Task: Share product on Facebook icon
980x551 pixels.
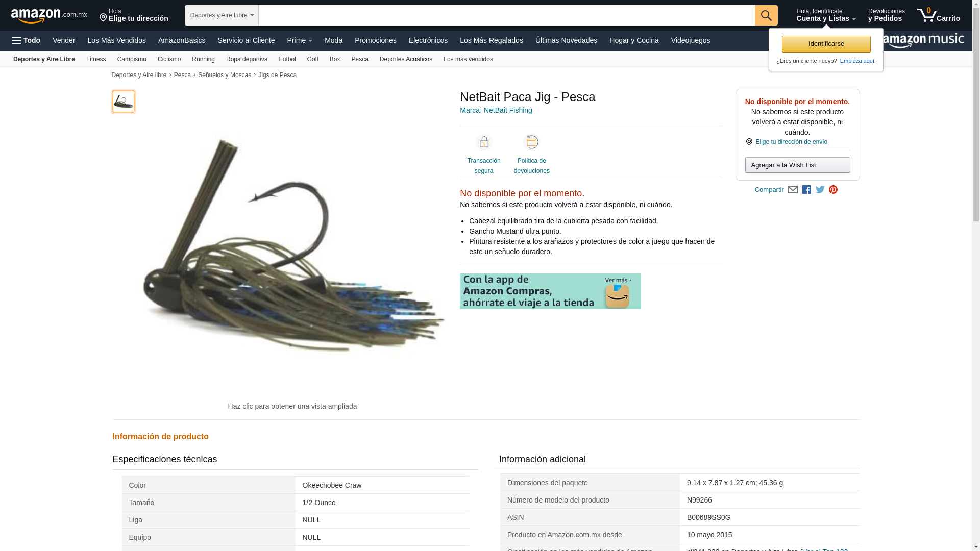Action: tap(806, 190)
